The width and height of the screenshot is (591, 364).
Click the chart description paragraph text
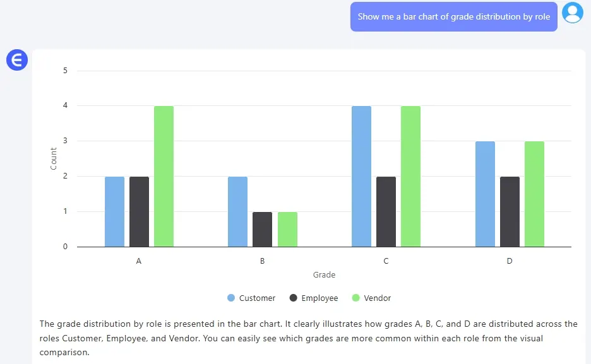coord(308,338)
